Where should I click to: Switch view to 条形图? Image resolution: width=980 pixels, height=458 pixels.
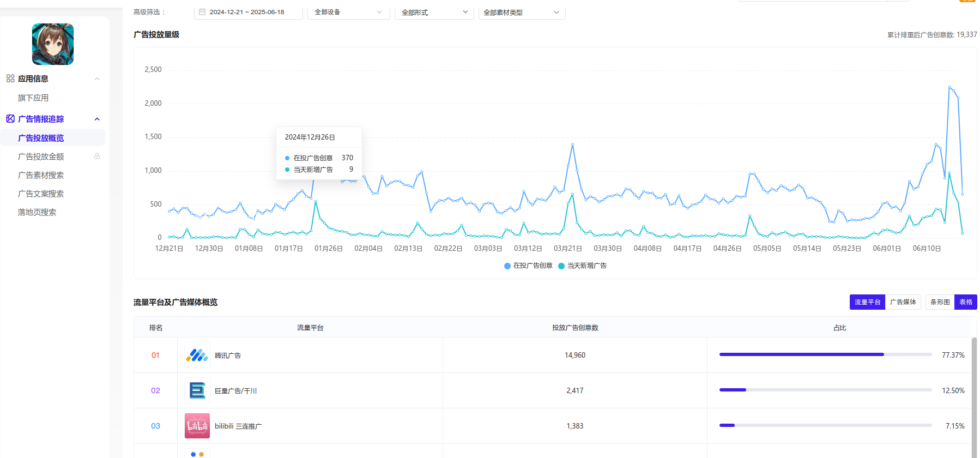pos(940,302)
